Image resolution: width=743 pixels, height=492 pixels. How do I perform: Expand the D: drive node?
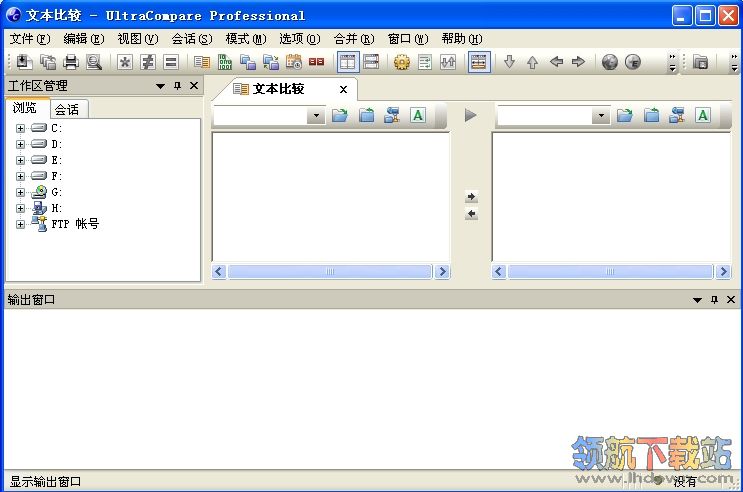[20, 144]
